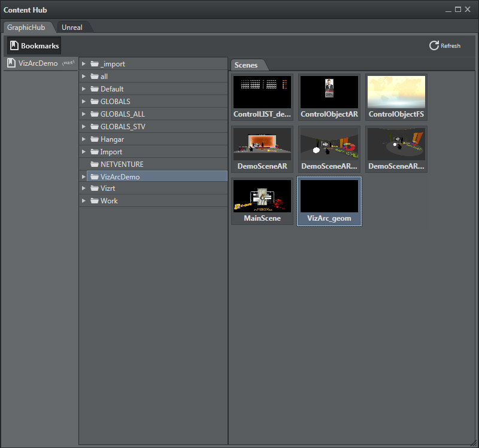
Task: Select the Import folder in tree
Action: tap(111, 152)
